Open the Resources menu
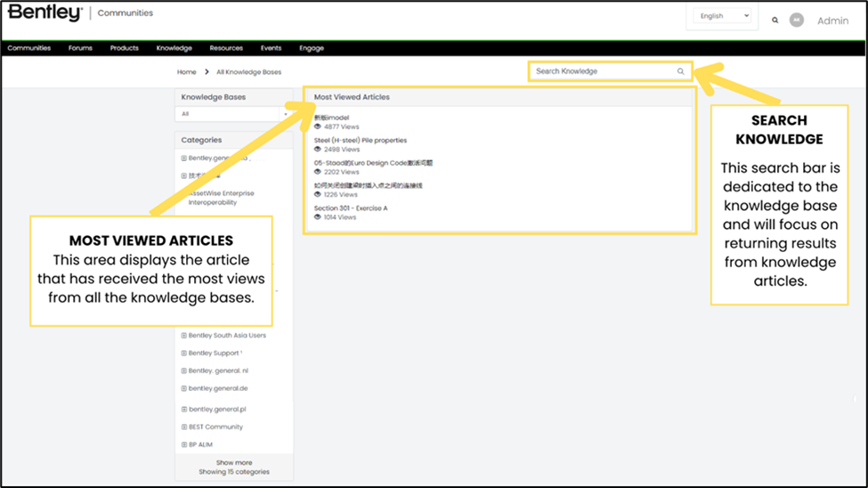This screenshot has width=868, height=488. point(226,48)
